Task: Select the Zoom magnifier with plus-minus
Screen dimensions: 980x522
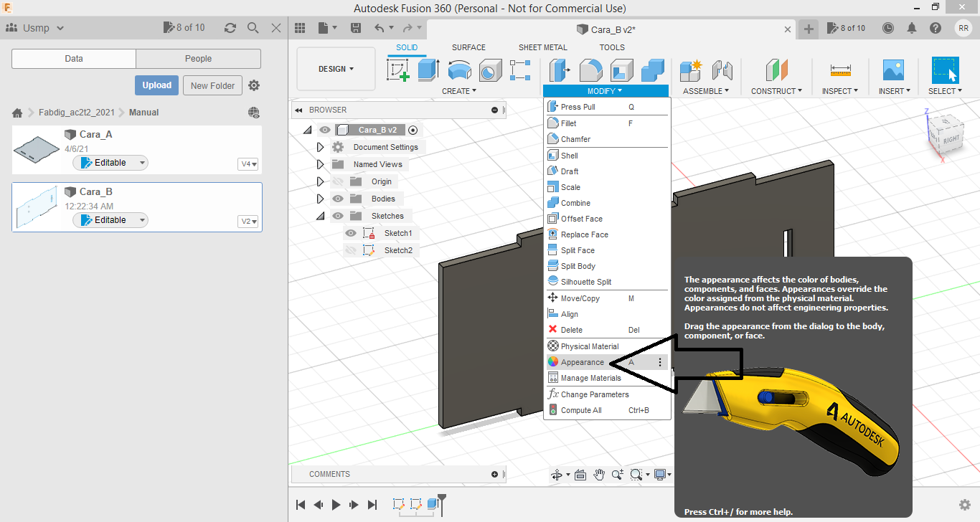Action: pos(616,475)
